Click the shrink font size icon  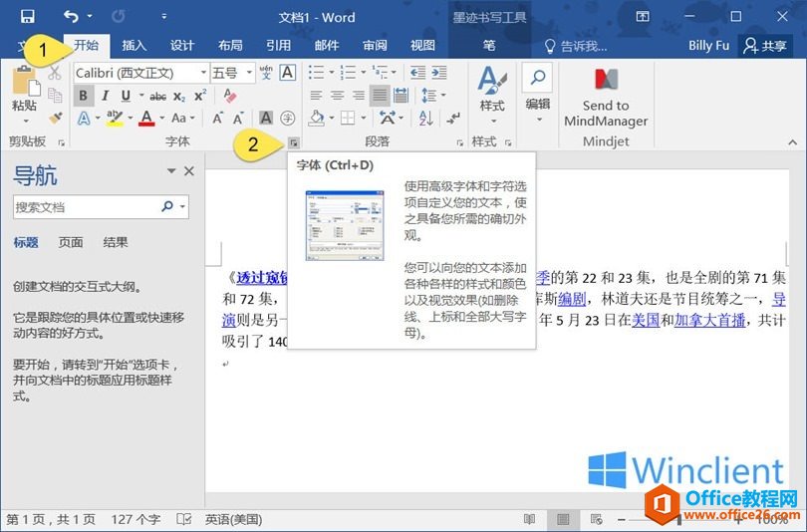pos(238,119)
